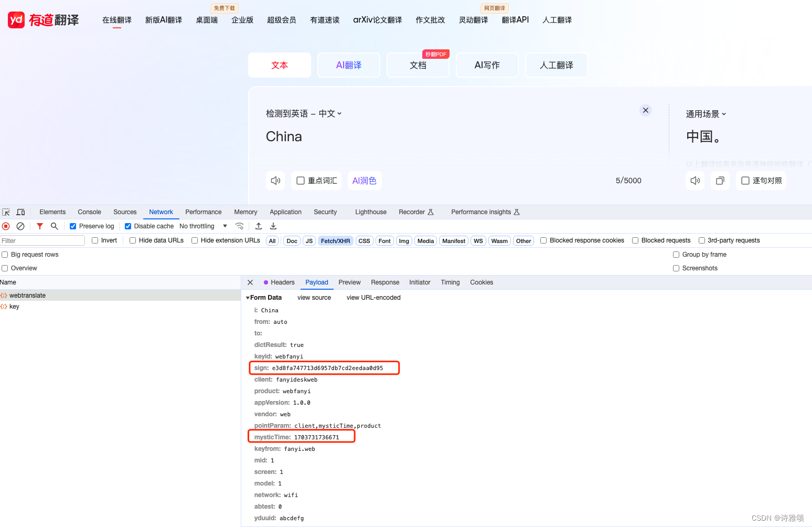This screenshot has height=527, width=812.
Task: Open language pair 检测到英语 – 中文 dropdown
Action: pos(304,113)
